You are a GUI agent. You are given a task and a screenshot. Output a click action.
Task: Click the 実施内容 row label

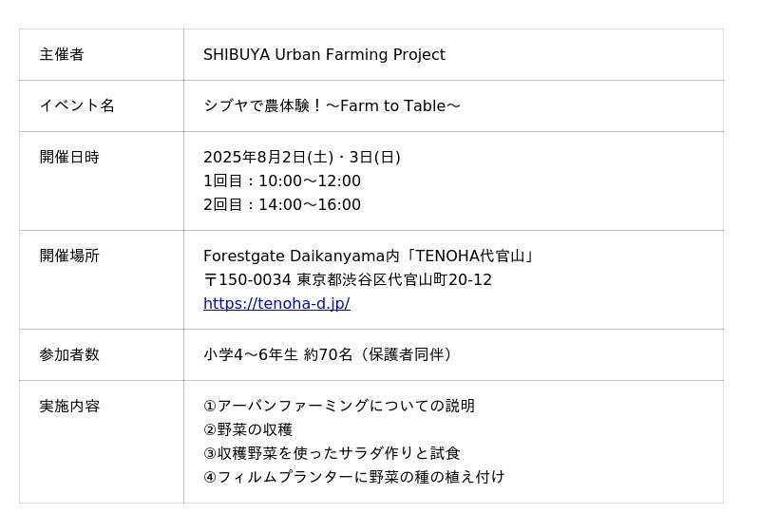click(69, 407)
